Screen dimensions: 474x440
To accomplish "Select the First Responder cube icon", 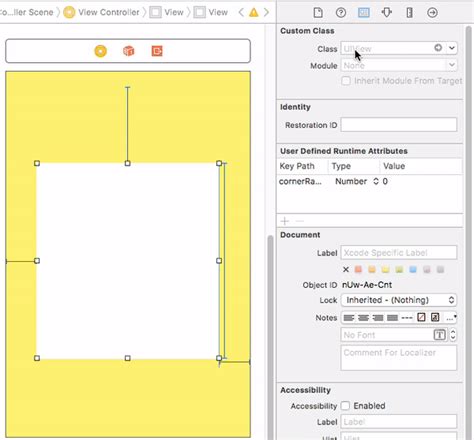I will coord(129,51).
